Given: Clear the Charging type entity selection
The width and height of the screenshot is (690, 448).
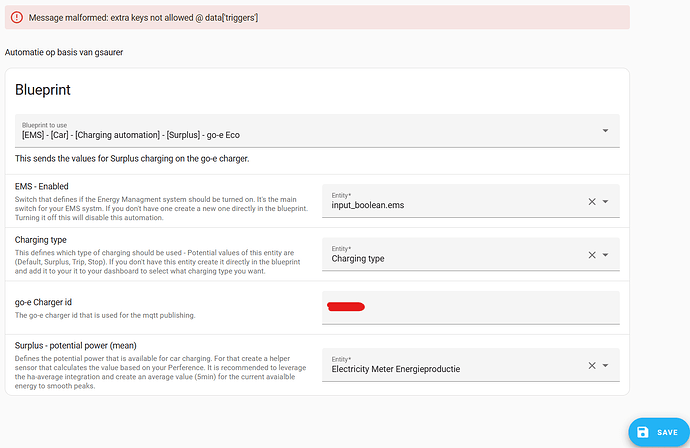Looking at the screenshot, I should point(592,255).
